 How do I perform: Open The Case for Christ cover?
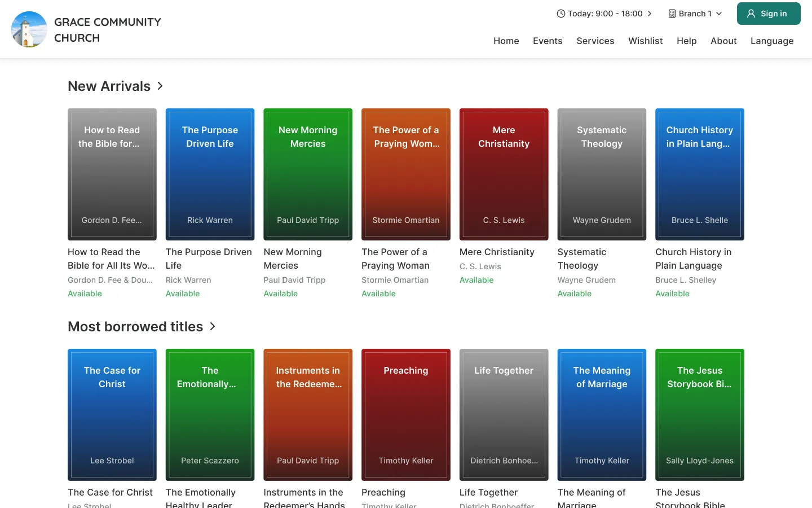coord(112,415)
